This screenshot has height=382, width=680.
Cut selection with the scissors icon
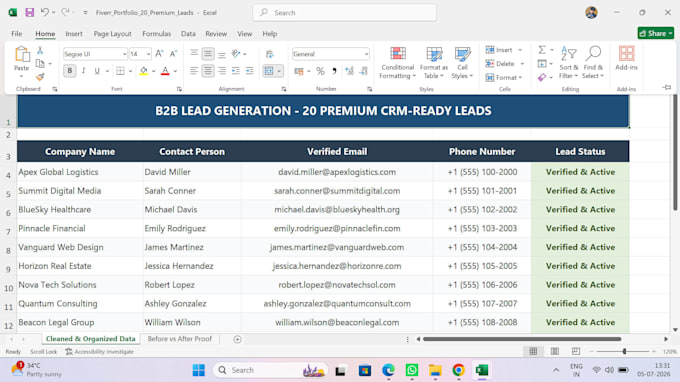[x=40, y=51]
